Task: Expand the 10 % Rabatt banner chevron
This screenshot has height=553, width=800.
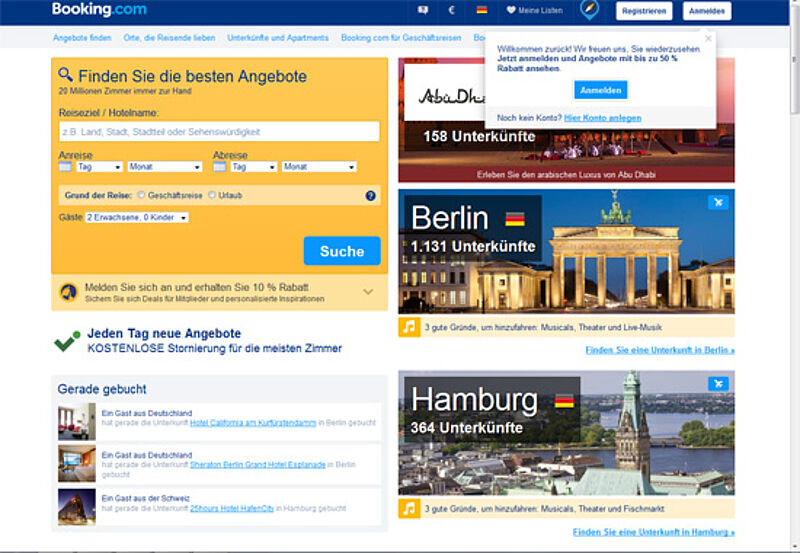Action: [x=368, y=292]
